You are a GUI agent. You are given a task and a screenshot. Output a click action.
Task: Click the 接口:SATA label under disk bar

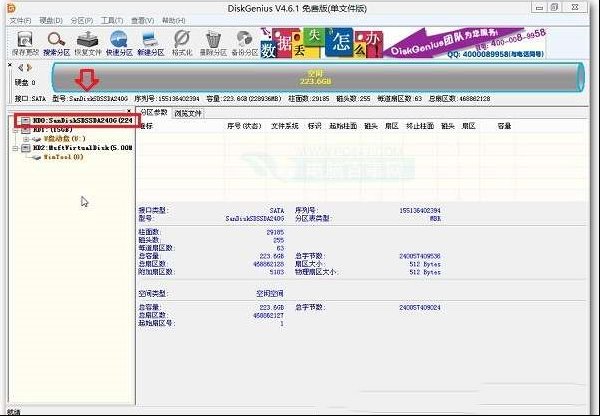tap(30, 99)
